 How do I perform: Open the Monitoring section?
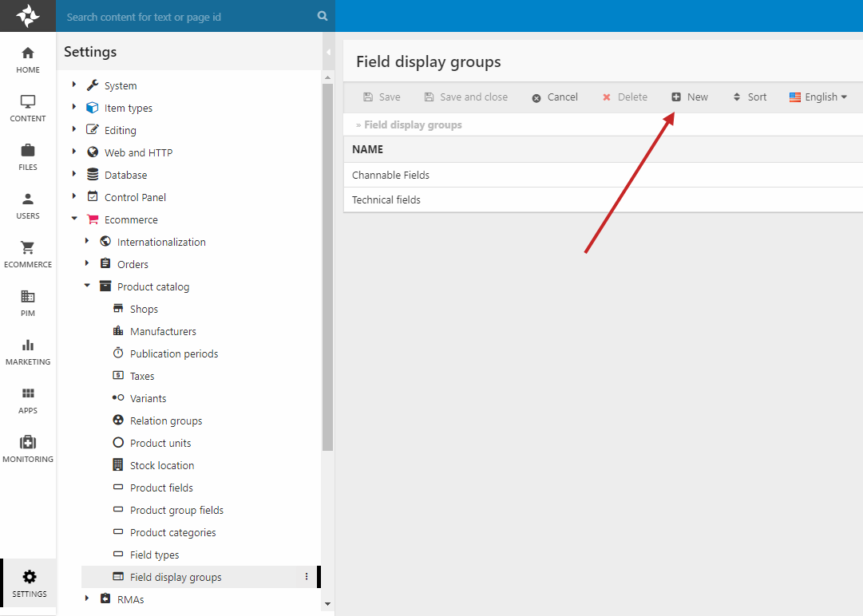[x=28, y=449]
